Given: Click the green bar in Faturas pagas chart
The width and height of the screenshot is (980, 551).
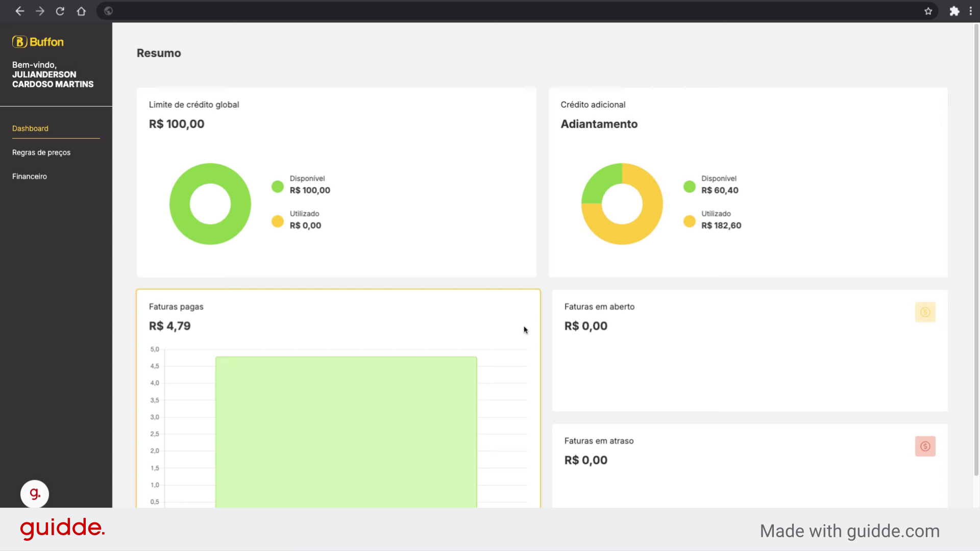Looking at the screenshot, I should pos(346,432).
